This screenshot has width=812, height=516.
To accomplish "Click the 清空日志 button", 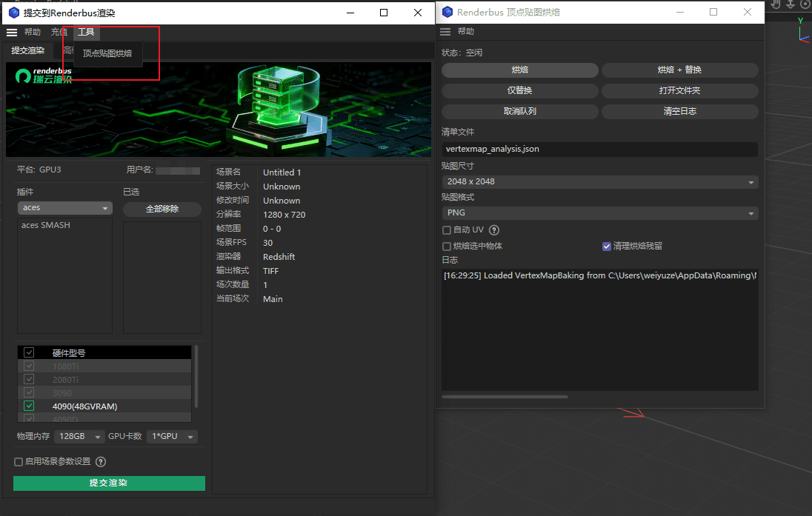I will (x=680, y=111).
